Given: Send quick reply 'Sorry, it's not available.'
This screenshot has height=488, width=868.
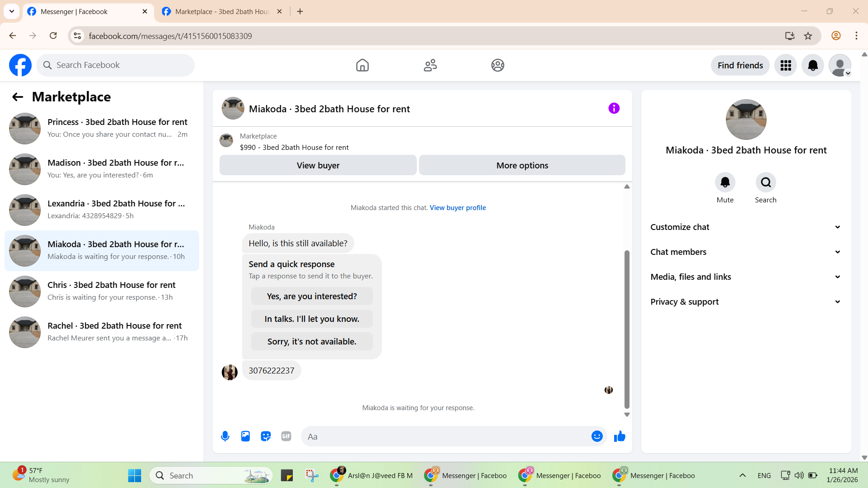Looking at the screenshot, I should [x=312, y=342].
